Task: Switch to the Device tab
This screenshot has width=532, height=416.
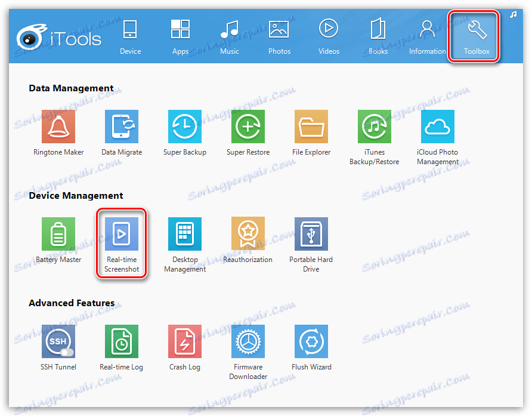Action: click(130, 36)
